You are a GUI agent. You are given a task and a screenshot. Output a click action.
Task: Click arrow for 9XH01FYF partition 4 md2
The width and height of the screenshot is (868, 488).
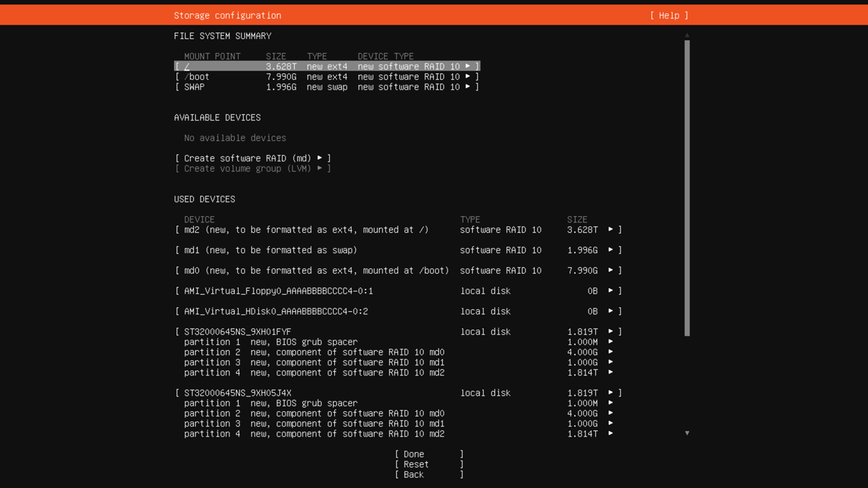610,372
